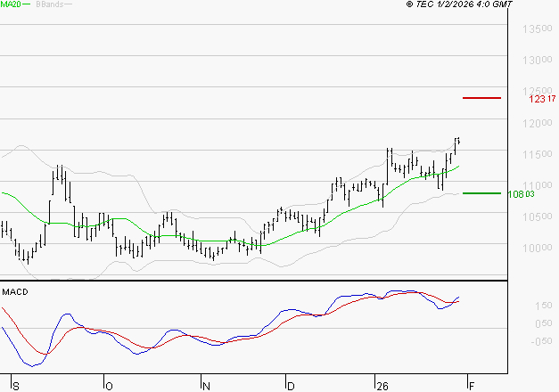Screen dimensions: 559x392
Task: Click the 11500 price axis label
Action: 538,154
